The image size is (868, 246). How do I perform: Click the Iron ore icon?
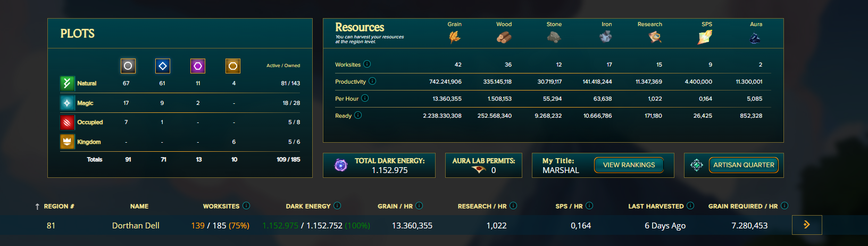[606, 37]
